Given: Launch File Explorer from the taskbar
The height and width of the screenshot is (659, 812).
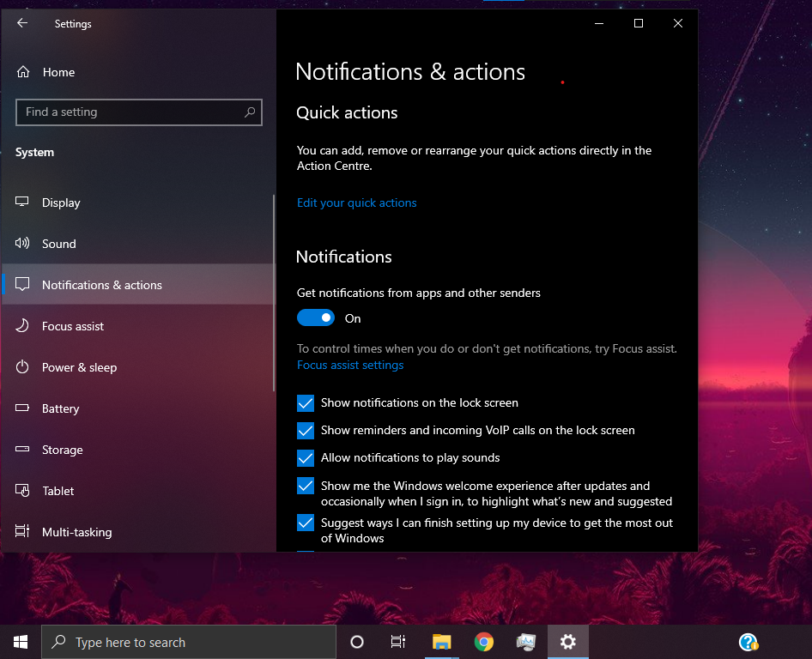Looking at the screenshot, I should pos(442,642).
